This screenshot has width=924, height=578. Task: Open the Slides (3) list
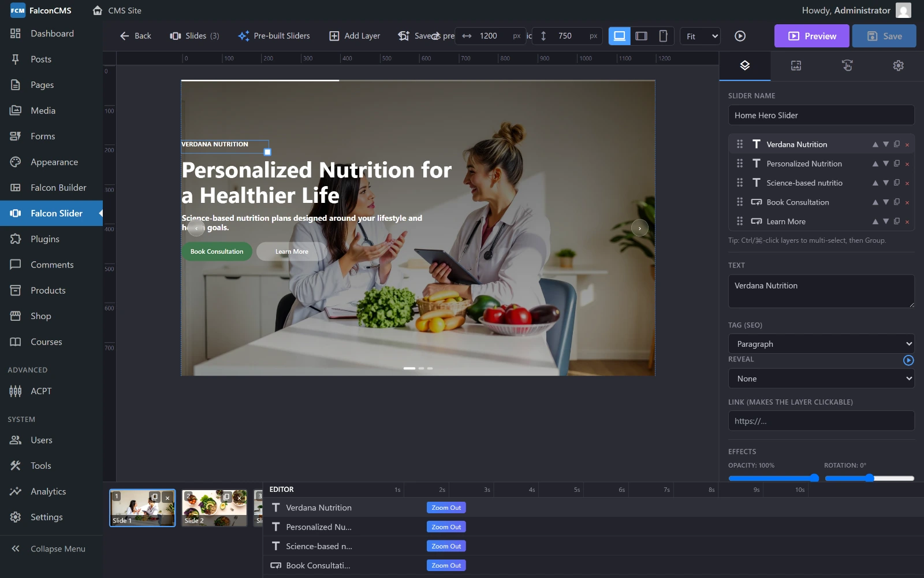195,36
